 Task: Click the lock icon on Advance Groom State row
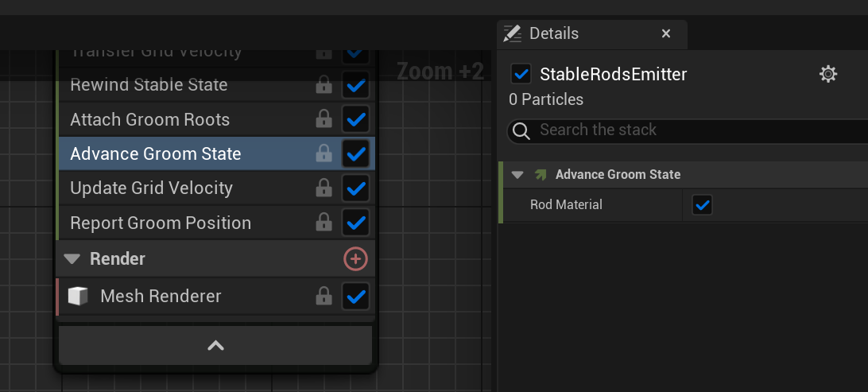tap(324, 153)
